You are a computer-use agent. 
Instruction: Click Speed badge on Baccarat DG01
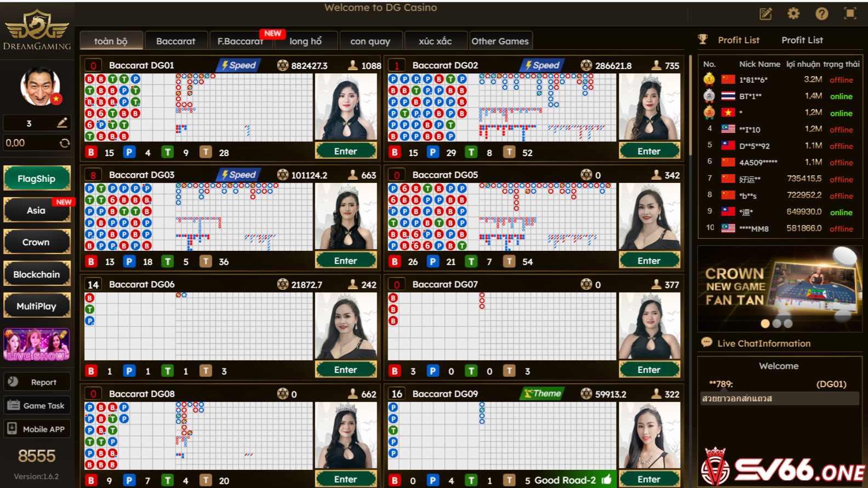tap(239, 65)
